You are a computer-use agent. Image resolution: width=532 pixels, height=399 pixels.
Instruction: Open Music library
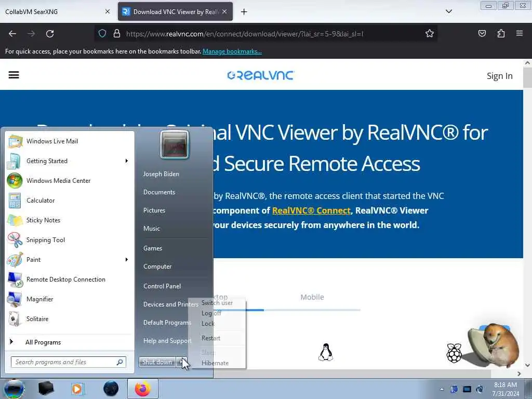pos(152,229)
